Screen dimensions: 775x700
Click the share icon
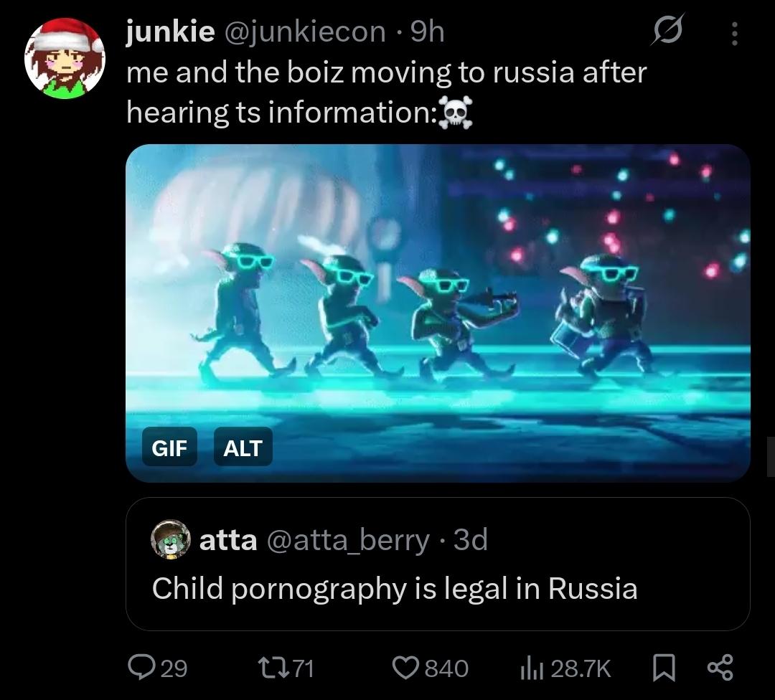click(720, 668)
